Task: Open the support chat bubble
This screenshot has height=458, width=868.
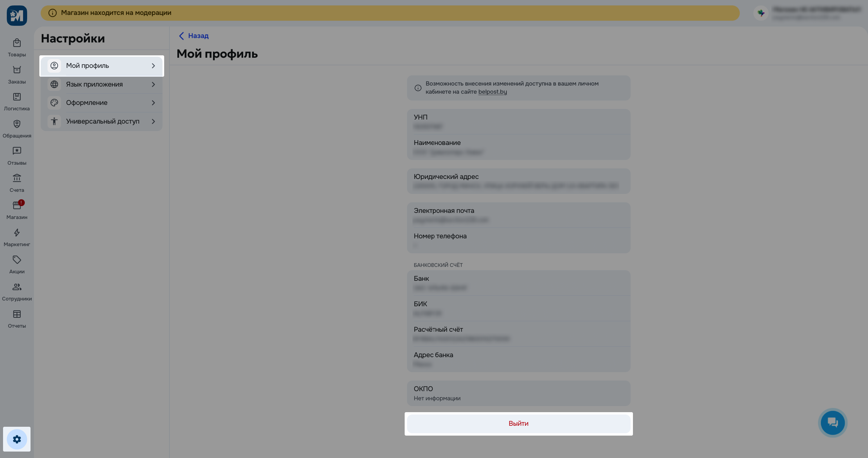Action: (832, 423)
